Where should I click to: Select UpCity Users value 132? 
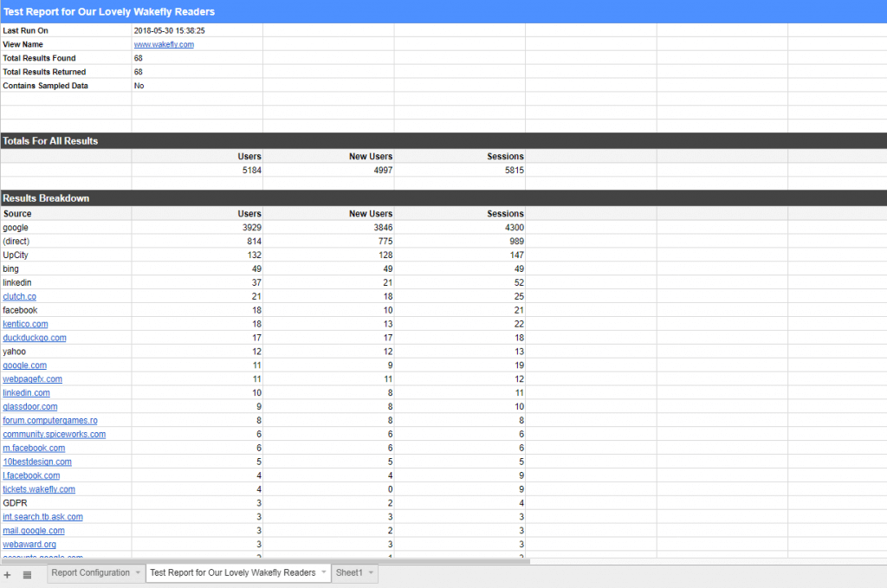[x=197, y=255]
